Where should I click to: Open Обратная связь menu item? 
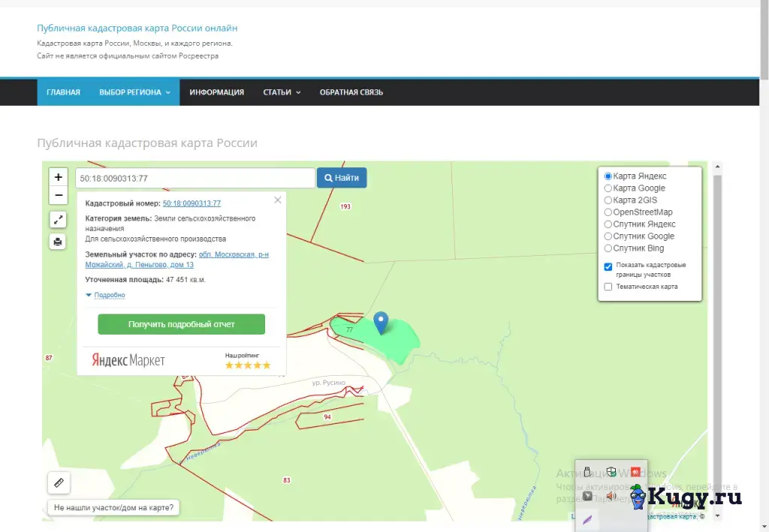351,92
